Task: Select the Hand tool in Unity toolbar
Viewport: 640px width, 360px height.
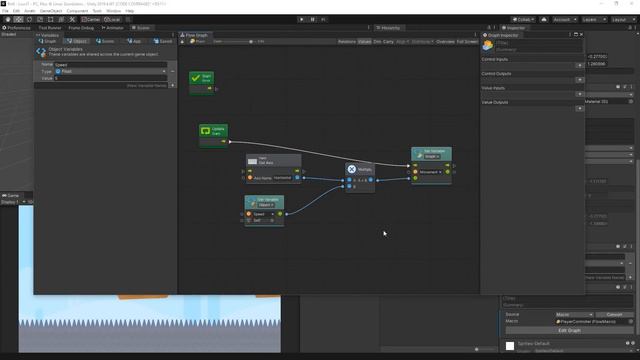Action: point(8,20)
